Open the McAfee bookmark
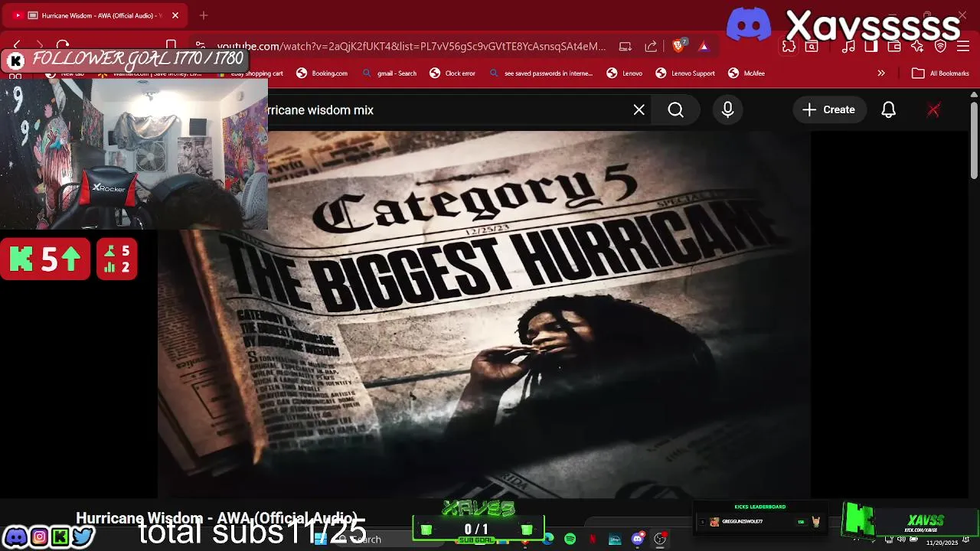The height and width of the screenshot is (551, 980). pyautogui.click(x=746, y=73)
